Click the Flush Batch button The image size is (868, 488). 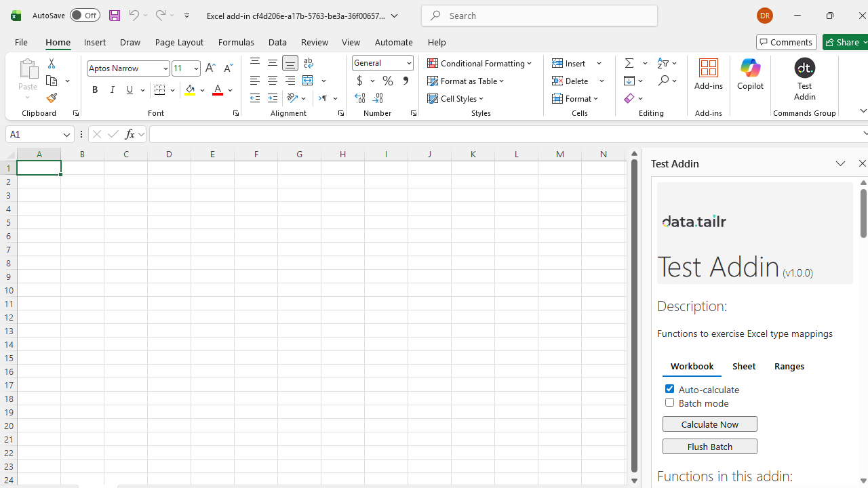click(709, 446)
